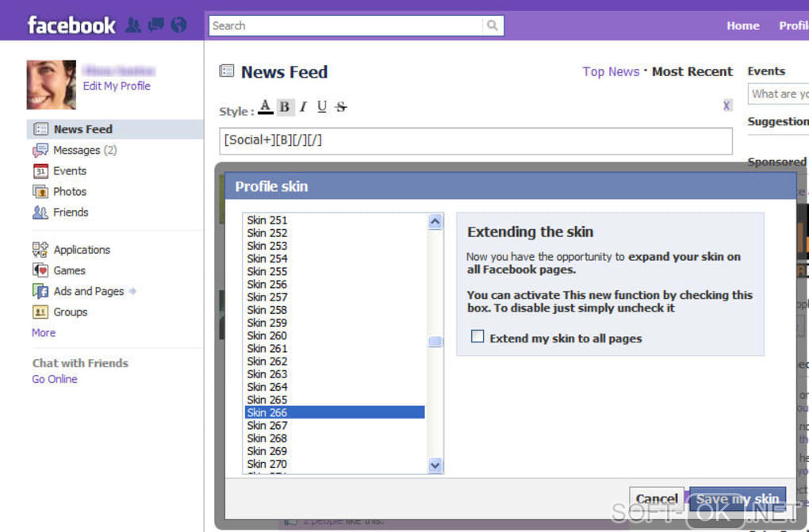Select Skin 254 in the list
809x532 pixels.
click(x=335, y=258)
